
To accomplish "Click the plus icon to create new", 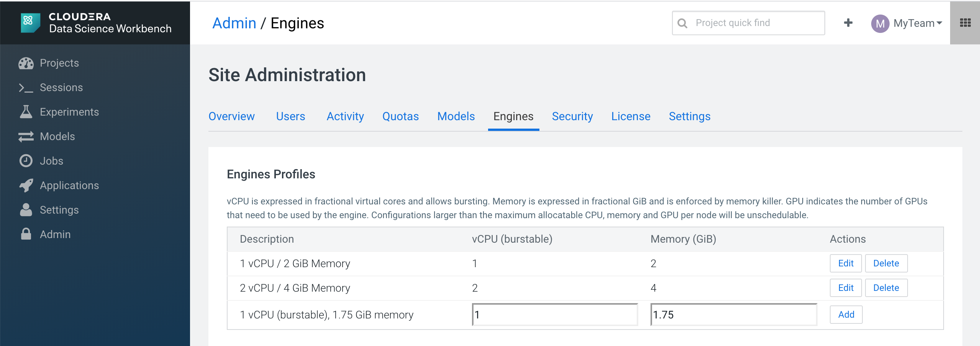I will (x=848, y=23).
